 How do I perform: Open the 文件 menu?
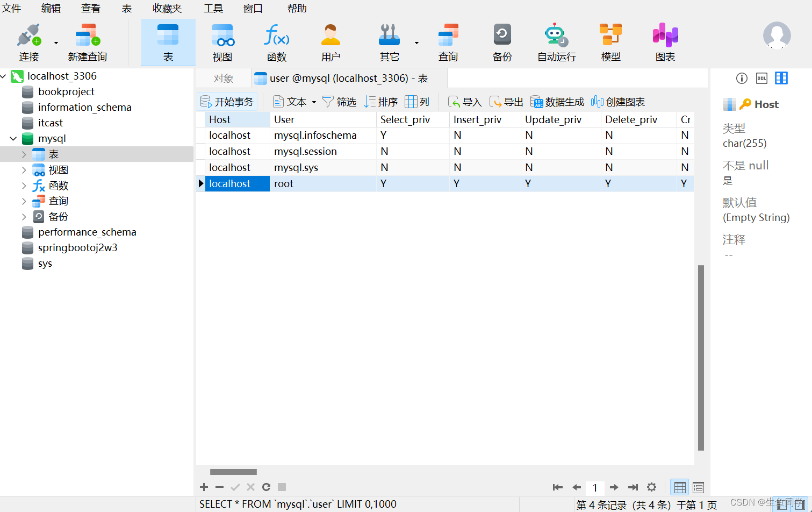(11, 9)
